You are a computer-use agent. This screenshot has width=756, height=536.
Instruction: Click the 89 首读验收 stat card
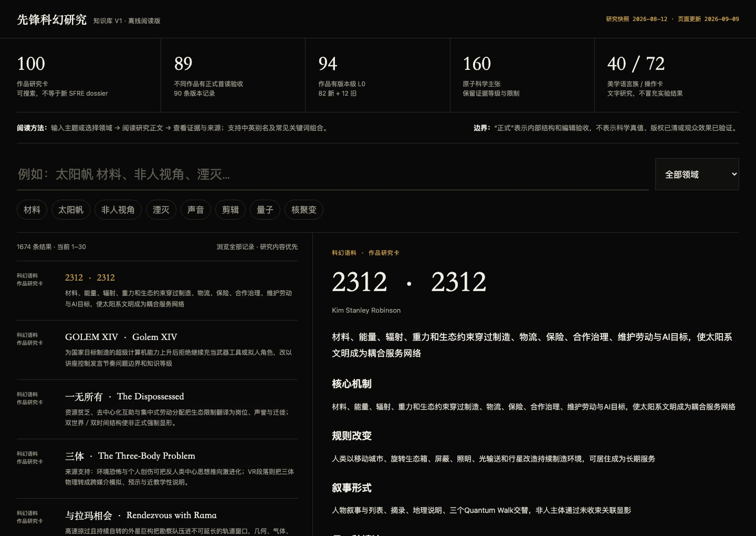pos(233,75)
